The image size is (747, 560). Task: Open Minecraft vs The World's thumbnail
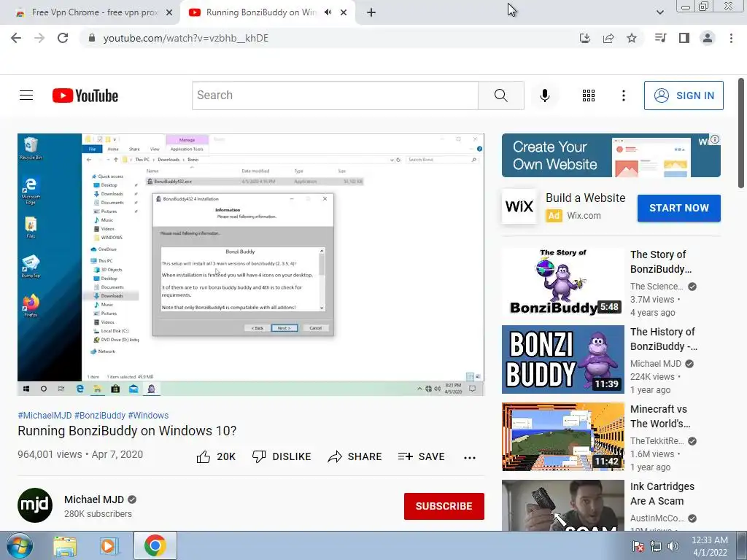pyautogui.click(x=562, y=437)
